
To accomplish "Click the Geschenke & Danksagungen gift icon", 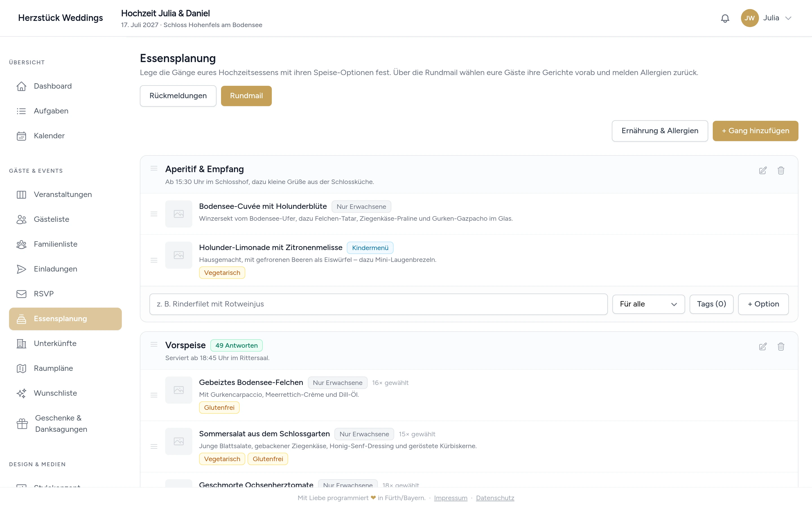I will pos(22,424).
